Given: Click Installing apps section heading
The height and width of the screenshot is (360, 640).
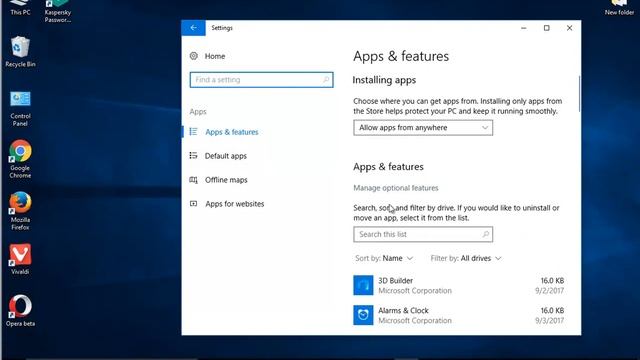Looking at the screenshot, I should tap(384, 80).
